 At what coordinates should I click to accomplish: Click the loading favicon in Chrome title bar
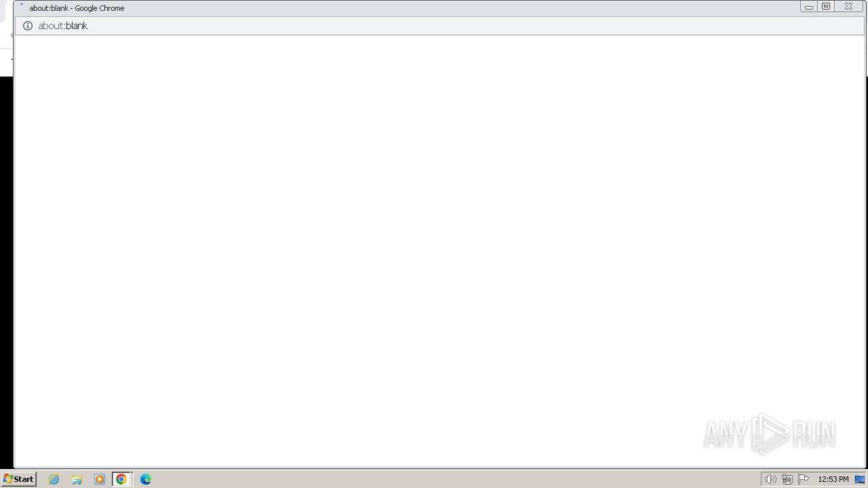(x=22, y=6)
